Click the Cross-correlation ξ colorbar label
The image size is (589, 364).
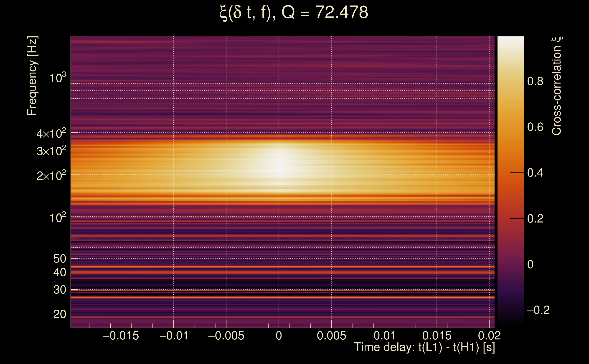pos(557,86)
